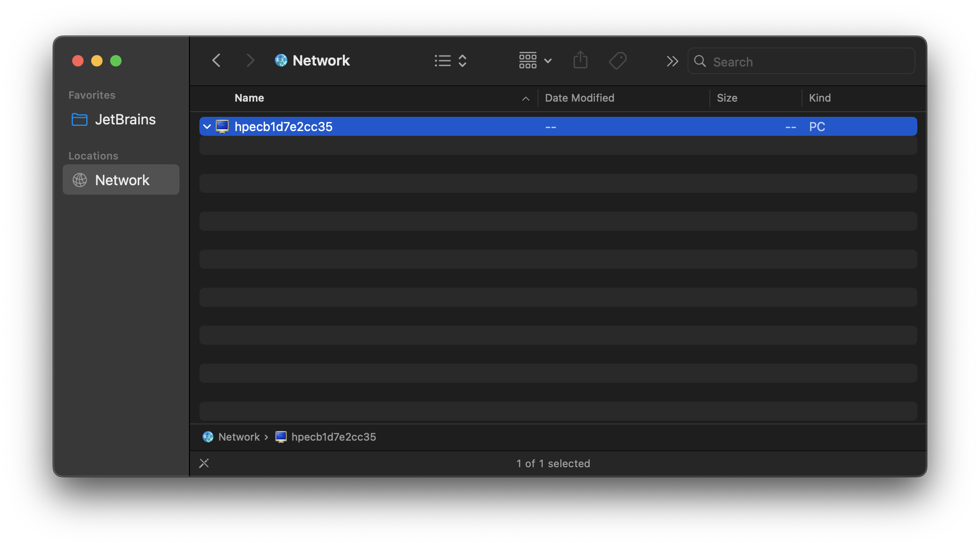980x547 pixels.
Task: Click the Tags toolbar icon
Action: [x=618, y=61]
